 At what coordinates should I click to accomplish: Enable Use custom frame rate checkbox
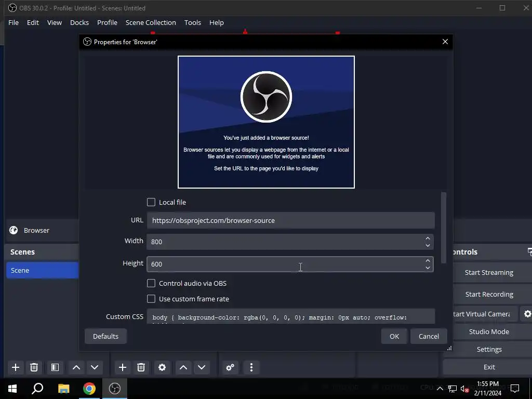151,299
